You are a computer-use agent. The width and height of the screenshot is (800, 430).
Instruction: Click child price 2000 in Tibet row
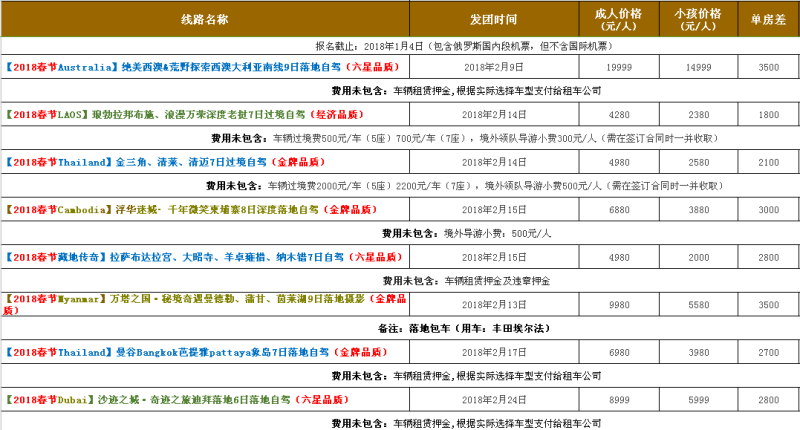click(x=698, y=257)
